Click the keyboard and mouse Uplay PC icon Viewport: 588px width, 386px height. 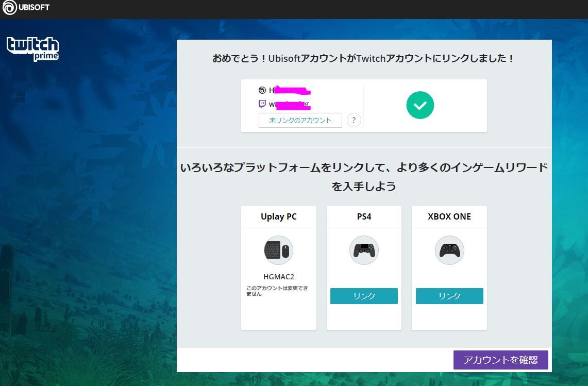point(278,250)
